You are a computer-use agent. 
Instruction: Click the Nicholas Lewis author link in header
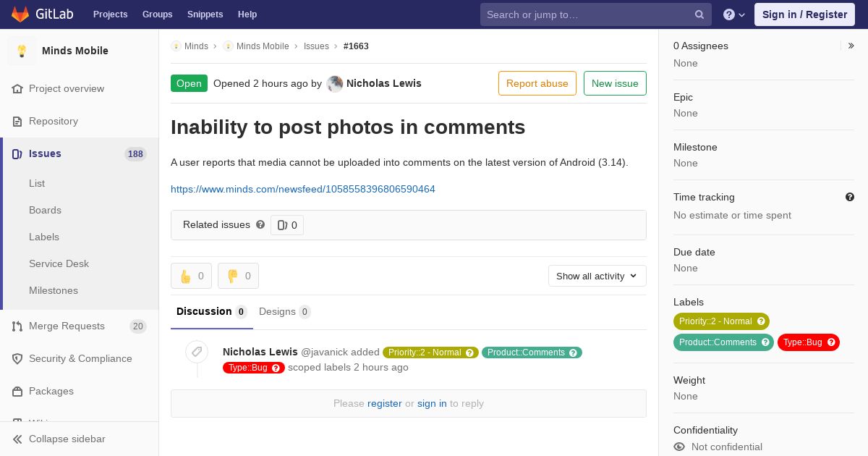(384, 83)
